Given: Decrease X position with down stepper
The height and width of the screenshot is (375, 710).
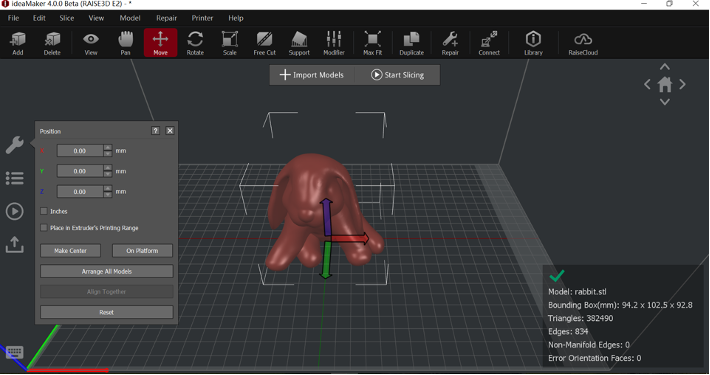Looking at the screenshot, I should click(x=108, y=154).
